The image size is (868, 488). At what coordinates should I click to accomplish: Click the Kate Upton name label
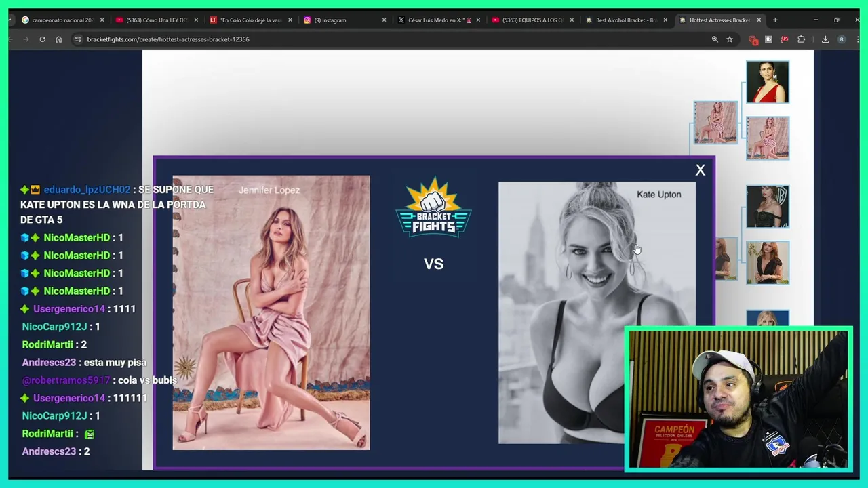click(x=659, y=195)
